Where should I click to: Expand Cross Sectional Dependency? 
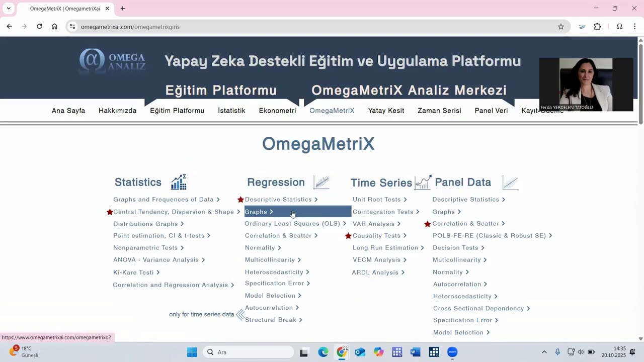point(481,308)
